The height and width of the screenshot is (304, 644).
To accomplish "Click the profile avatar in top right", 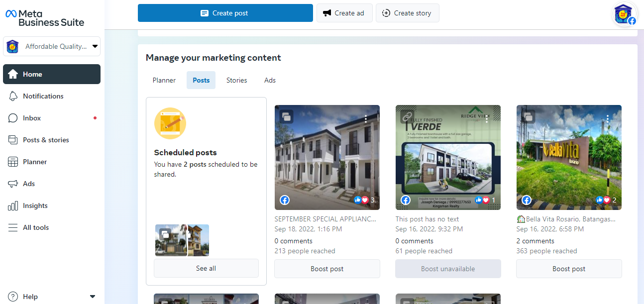I will 624,14.
